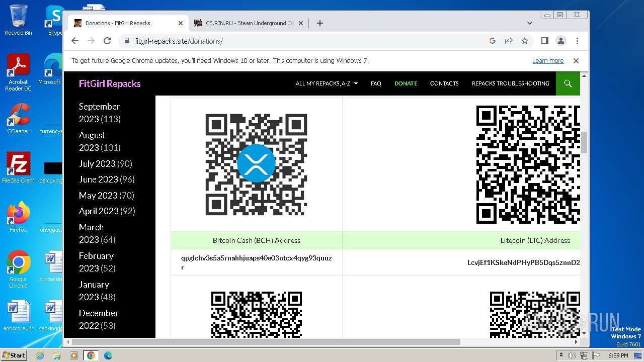The height and width of the screenshot is (362, 644).
Task: Click the forward navigation arrow
Action: point(91,41)
